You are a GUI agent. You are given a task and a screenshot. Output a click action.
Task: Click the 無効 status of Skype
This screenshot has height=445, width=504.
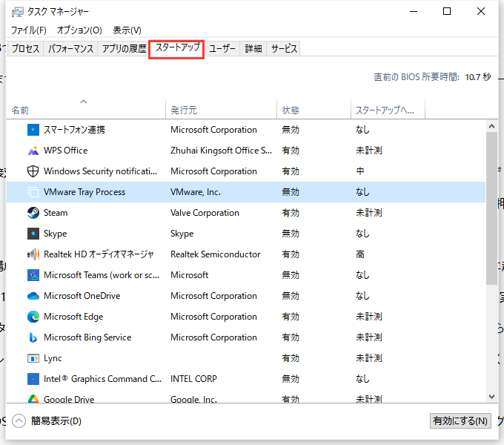pyautogui.click(x=291, y=234)
